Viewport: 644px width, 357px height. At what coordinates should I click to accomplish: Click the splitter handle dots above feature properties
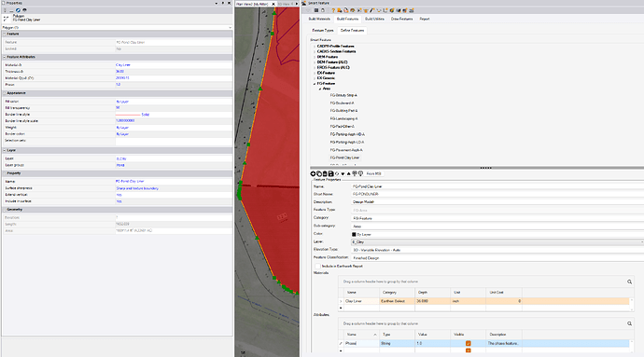point(486,168)
